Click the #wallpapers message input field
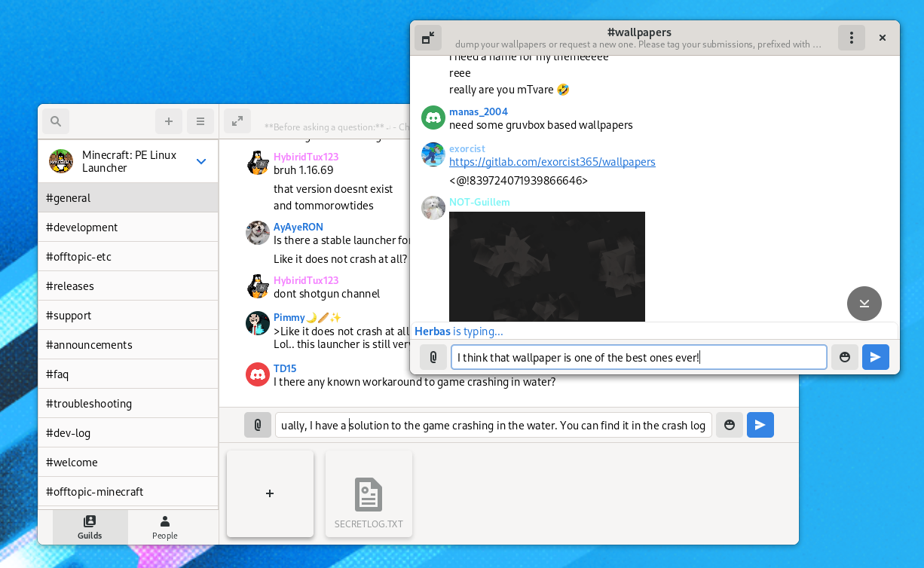The width and height of the screenshot is (924, 568). 639,357
